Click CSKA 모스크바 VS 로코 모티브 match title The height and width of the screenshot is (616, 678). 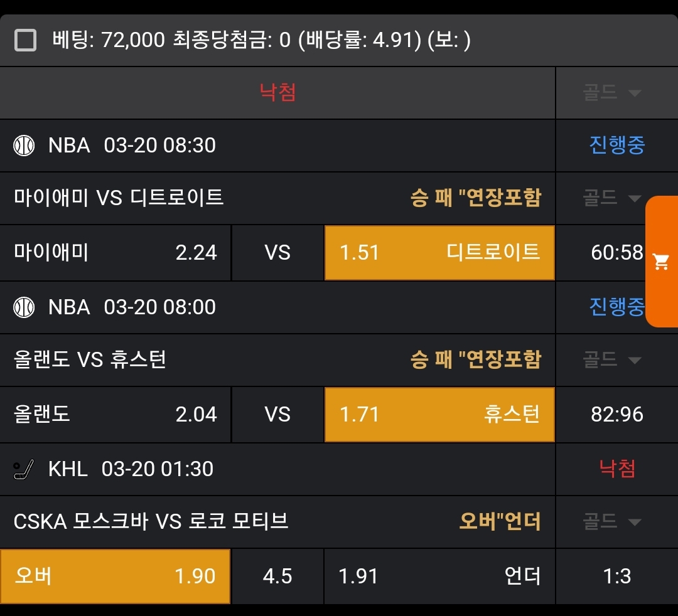click(x=151, y=521)
